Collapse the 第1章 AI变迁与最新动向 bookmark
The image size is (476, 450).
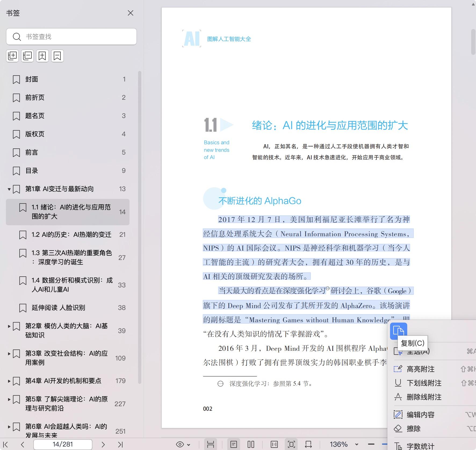[x=9, y=189]
